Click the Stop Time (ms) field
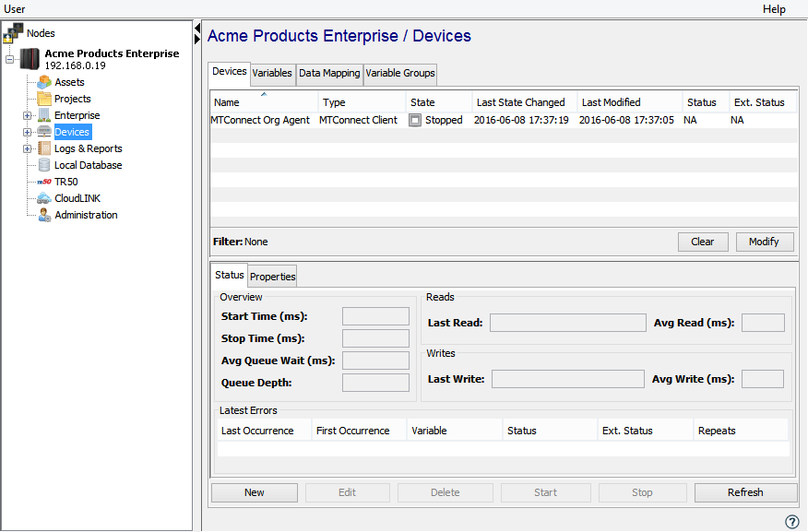808x532 pixels. click(x=375, y=338)
